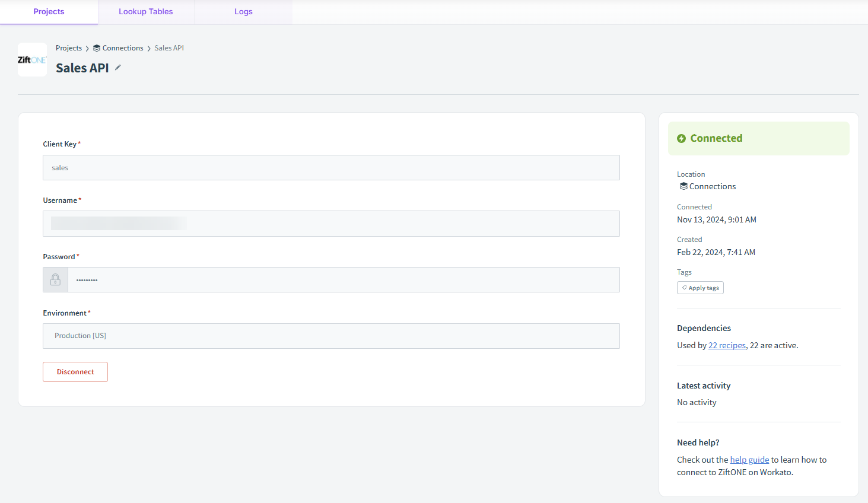Image resolution: width=868 pixels, height=503 pixels.
Task: Go to Connections in the breadcrumb
Action: (123, 48)
